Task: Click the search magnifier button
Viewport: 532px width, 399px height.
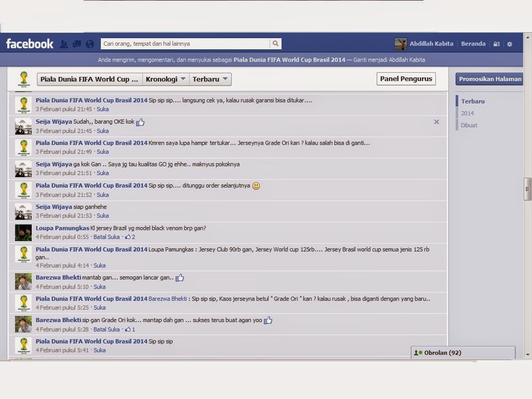Action: point(275,44)
